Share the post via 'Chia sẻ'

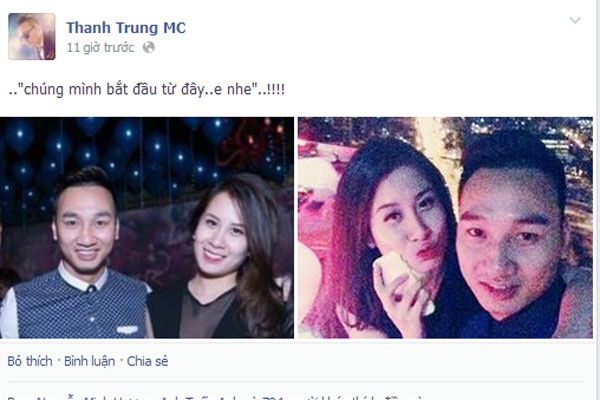(147, 361)
